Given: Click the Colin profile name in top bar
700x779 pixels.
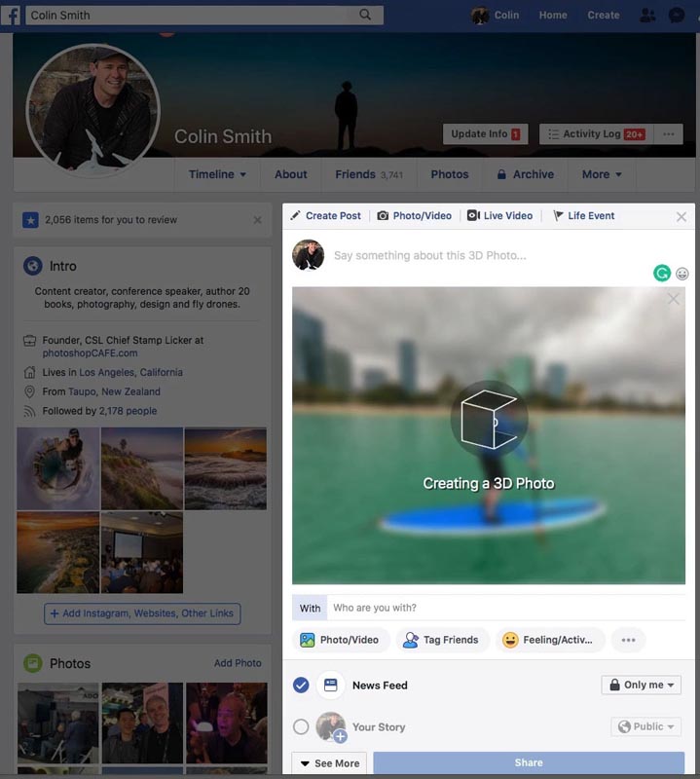Looking at the screenshot, I should coord(506,16).
